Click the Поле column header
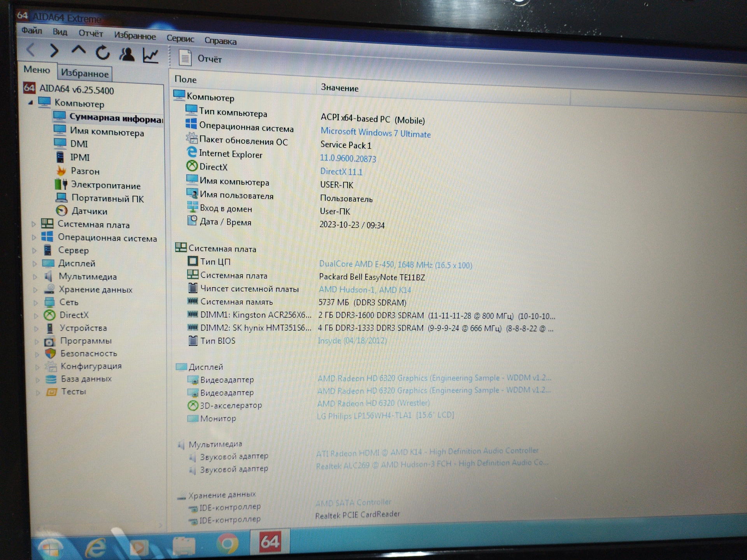This screenshot has height=560, width=747. click(x=186, y=79)
